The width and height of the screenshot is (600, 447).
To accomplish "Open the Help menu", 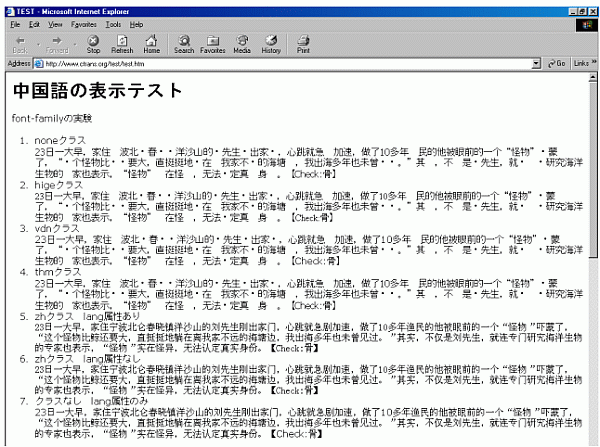I will coord(136,24).
